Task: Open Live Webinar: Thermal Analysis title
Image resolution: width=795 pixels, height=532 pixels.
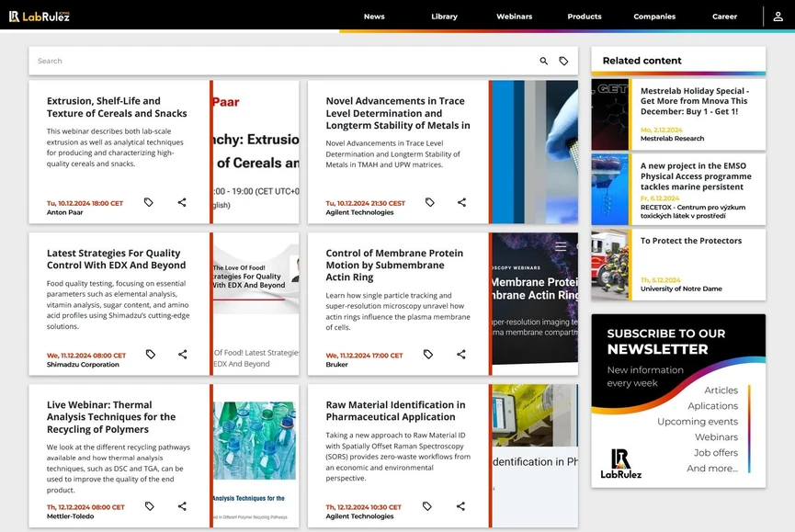Action: [x=111, y=417]
